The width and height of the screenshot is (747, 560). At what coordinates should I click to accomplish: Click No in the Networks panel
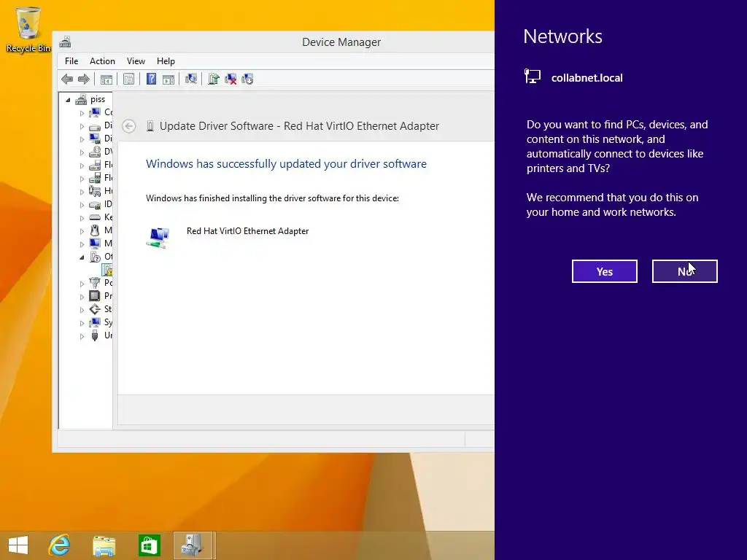tap(684, 271)
